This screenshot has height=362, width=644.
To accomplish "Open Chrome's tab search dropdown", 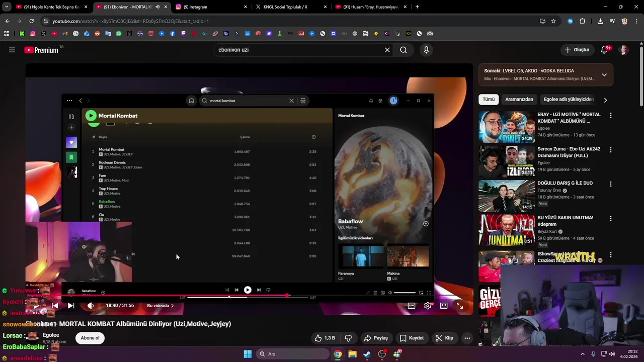I will pos(7,7).
